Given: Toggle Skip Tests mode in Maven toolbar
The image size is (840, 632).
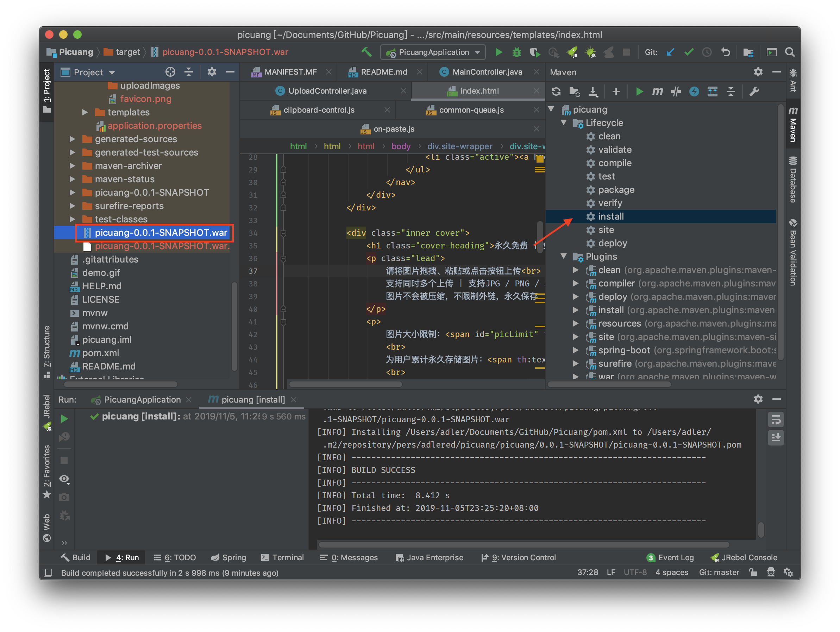Looking at the screenshot, I should tap(694, 91).
